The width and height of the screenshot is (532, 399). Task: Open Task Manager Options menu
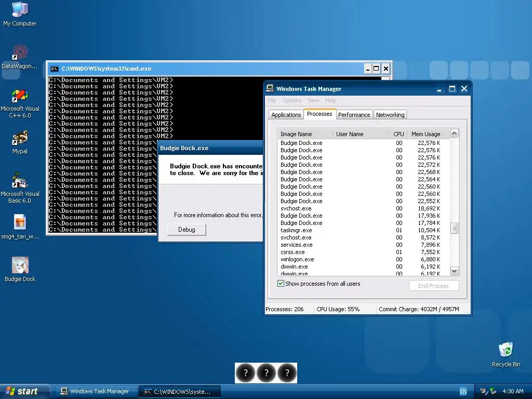point(292,100)
